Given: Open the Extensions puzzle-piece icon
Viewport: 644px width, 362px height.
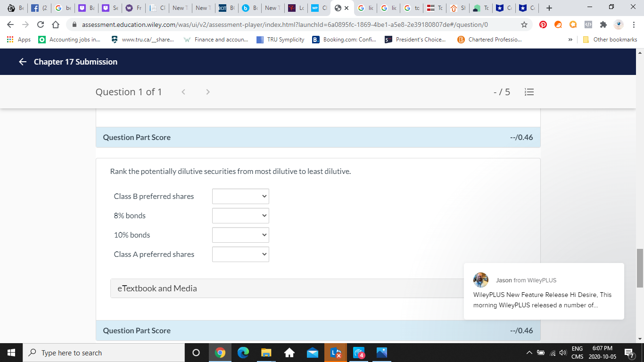Looking at the screenshot, I should (603, 24).
